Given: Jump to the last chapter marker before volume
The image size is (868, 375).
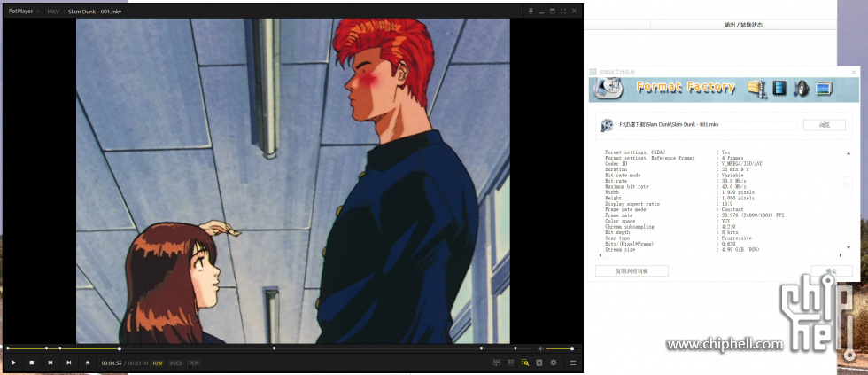Looking at the screenshot, I should point(515,348).
